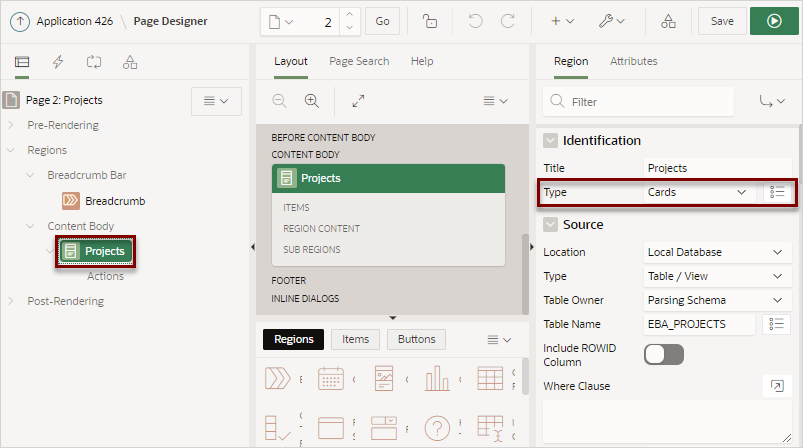Click the right pane collapse arrow

(x=532, y=247)
